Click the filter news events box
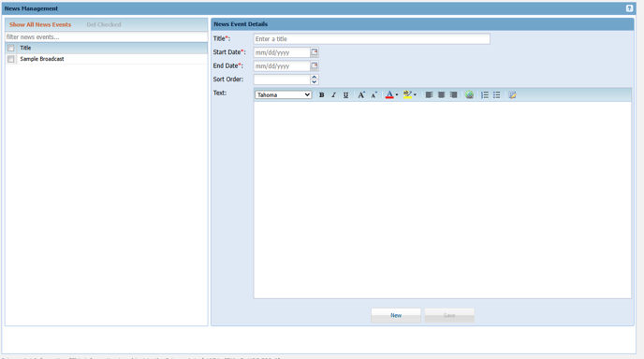The height and width of the screenshot is (359, 644). click(107, 36)
